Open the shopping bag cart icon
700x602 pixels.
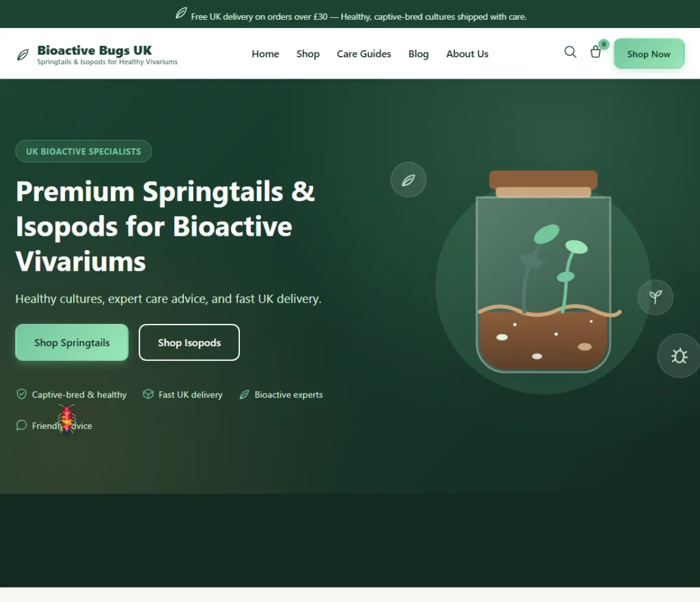(595, 52)
